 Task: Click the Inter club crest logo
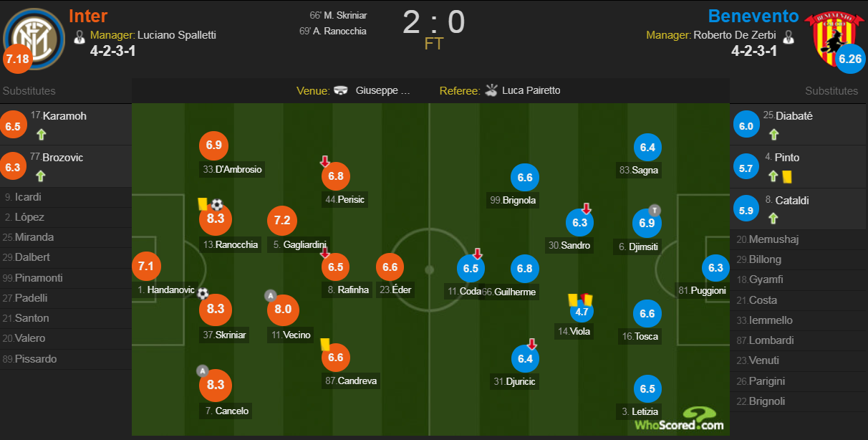click(x=34, y=36)
